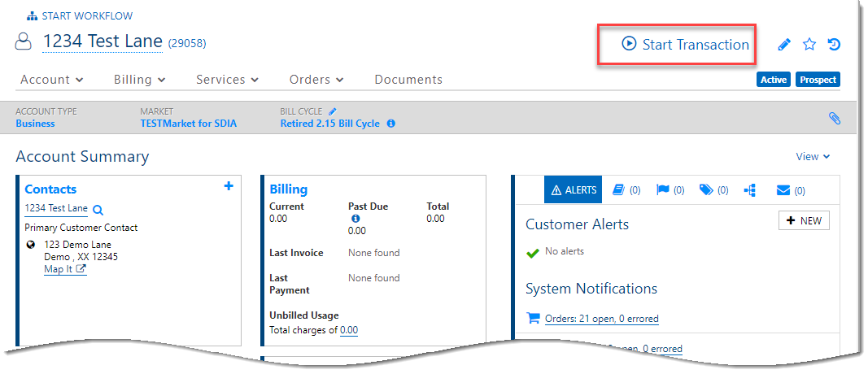Click the Start Transaction button

(685, 44)
